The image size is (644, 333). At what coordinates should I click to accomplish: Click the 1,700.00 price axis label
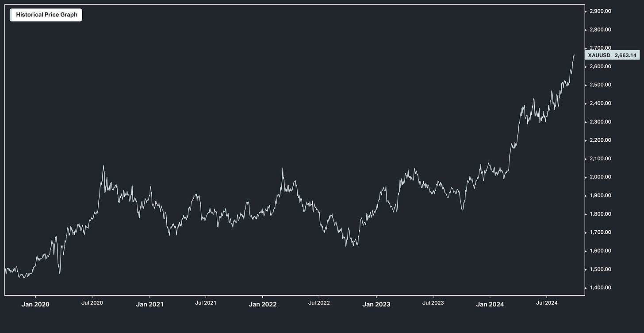[x=601, y=232]
